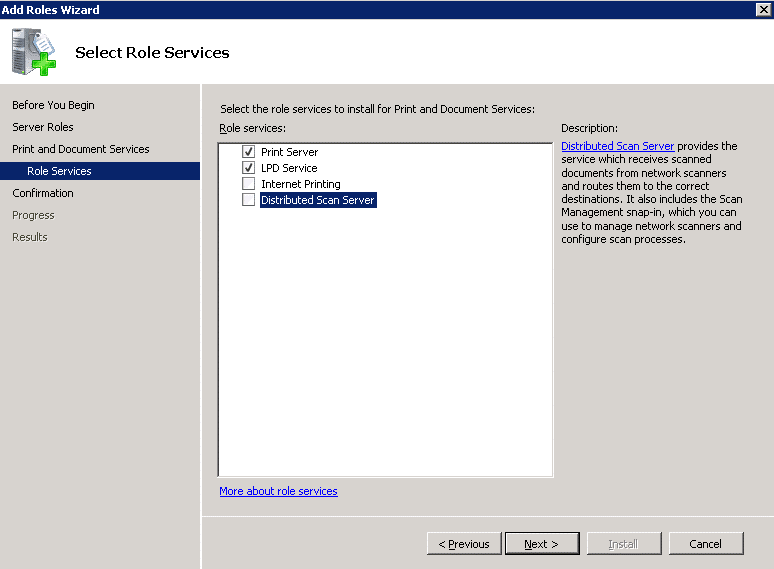
Task: Cancel the wizard
Action: [706, 543]
